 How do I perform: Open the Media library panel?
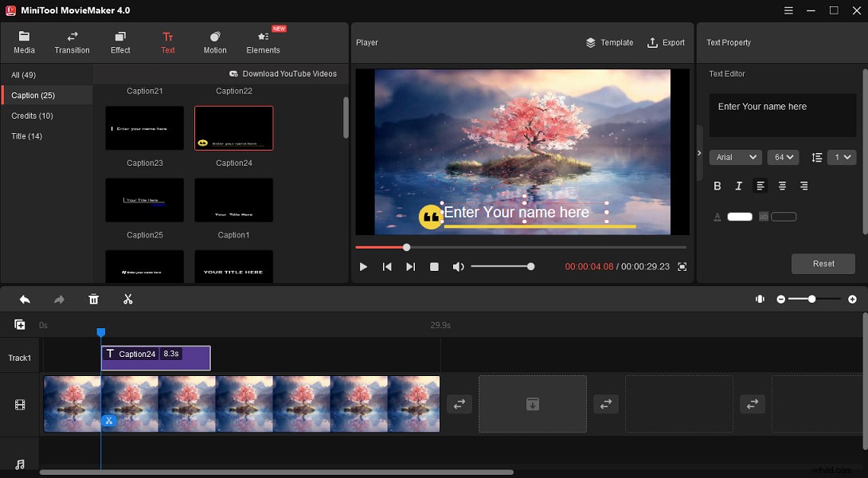pyautogui.click(x=24, y=41)
